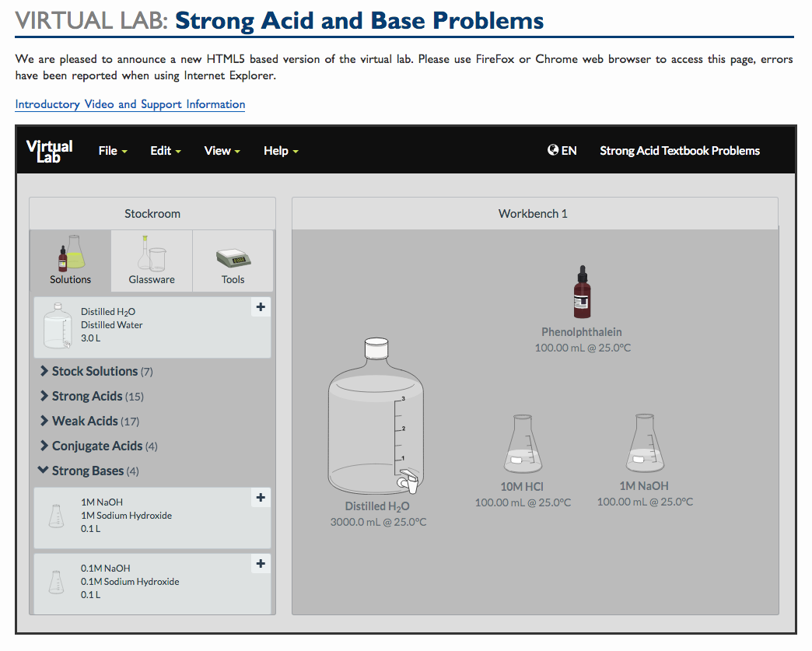This screenshot has width=812, height=651.
Task: Open the Glassware panel
Action: 151,261
